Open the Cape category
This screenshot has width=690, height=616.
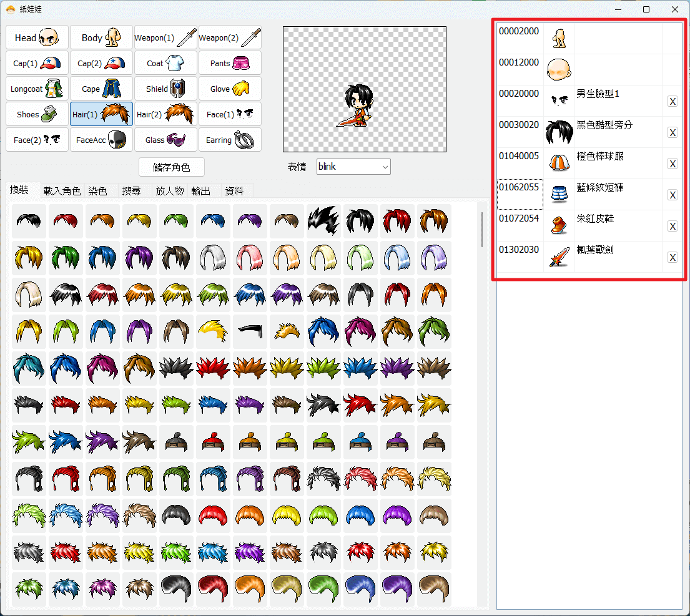(101, 89)
